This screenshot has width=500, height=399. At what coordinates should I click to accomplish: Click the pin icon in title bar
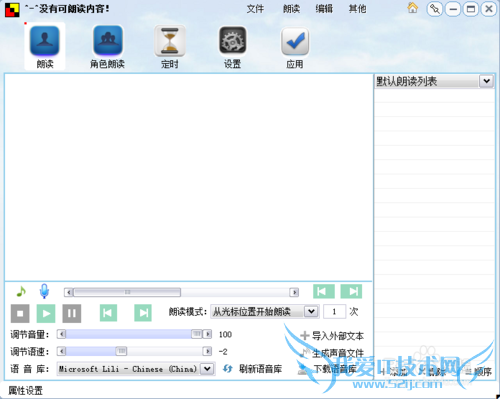pyautogui.click(x=435, y=9)
